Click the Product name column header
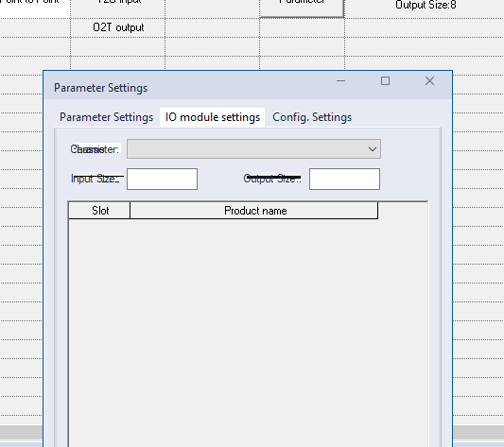 (x=254, y=211)
